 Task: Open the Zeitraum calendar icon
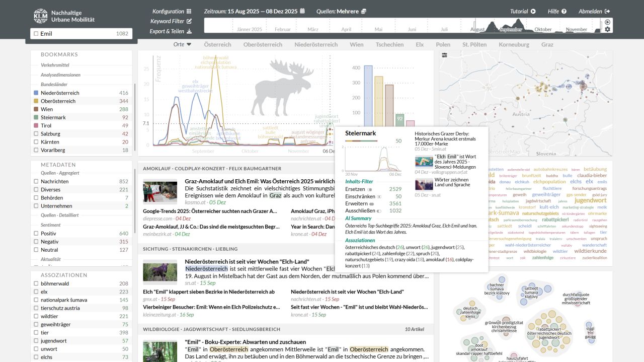click(302, 11)
